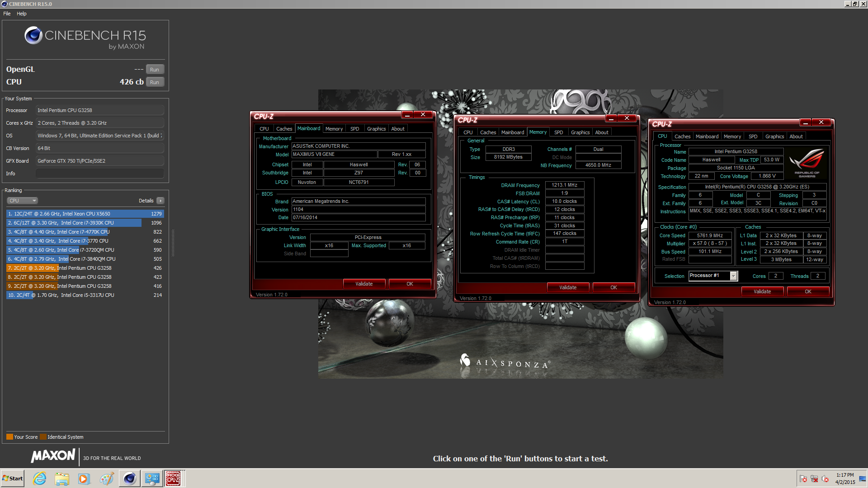The height and width of the screenshot is (488, 868).
Task: Open SPD tab in Memory CPU-Z window
Action: [559, 132]
